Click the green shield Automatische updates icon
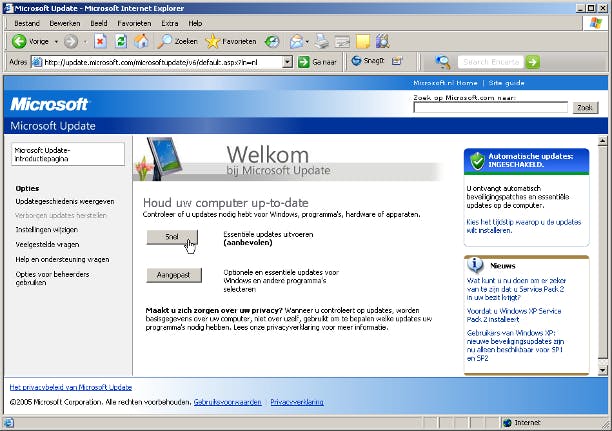 [x=477, y=160]
